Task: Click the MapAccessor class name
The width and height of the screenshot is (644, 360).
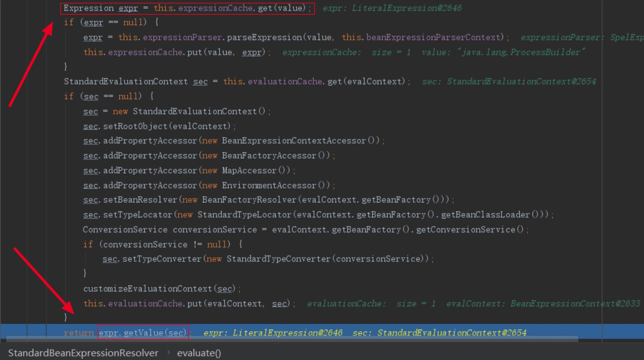Action: tap(249, 170)
